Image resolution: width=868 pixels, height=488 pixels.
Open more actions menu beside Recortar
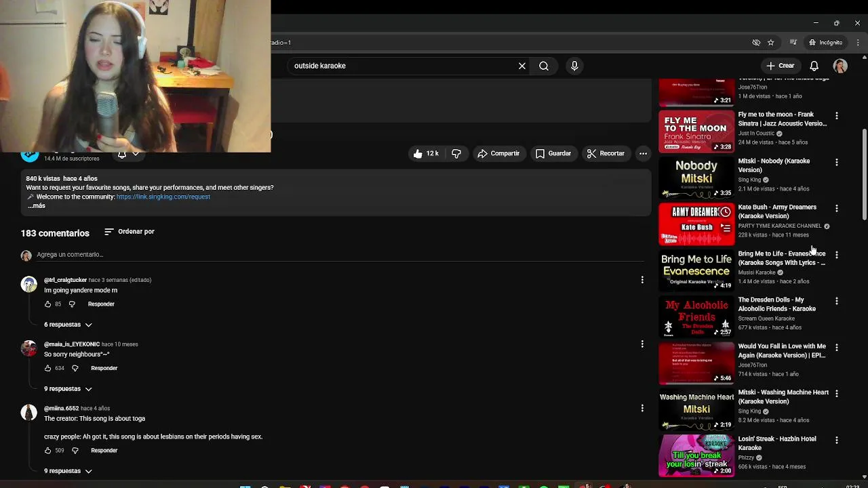tap(643, 154)
